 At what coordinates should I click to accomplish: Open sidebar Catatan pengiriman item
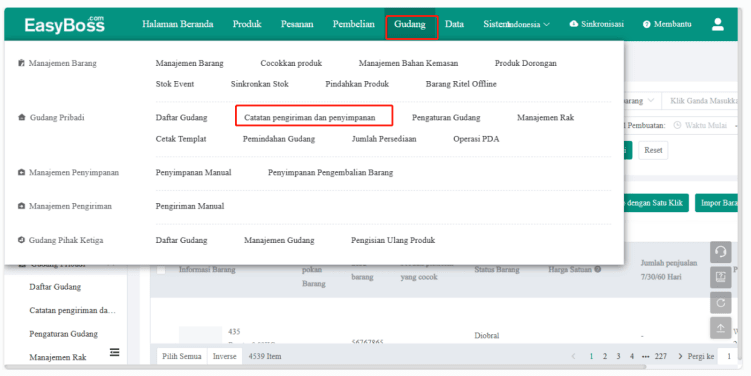pyautogui.click(x=72, y=310)
